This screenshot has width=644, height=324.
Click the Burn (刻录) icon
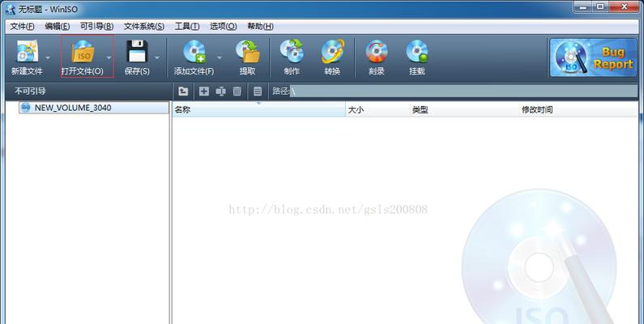pyautogui.click(x=376, y=51)
